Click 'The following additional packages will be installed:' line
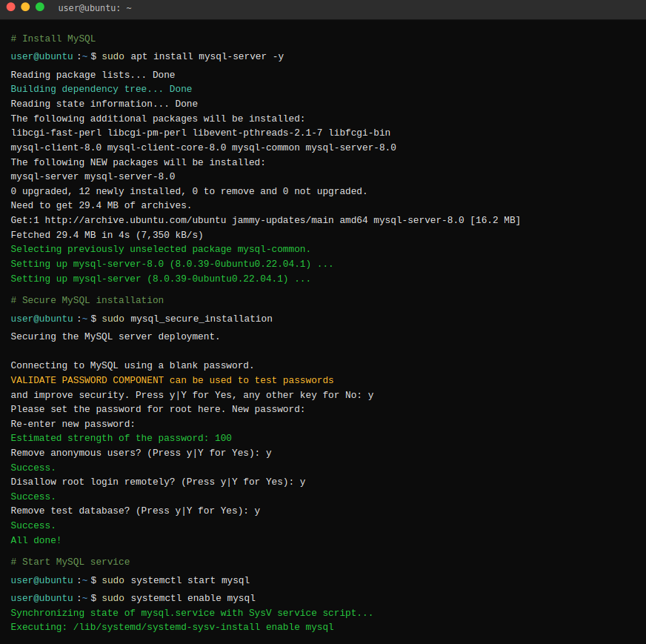The height and width of the screenshot is (644, 646). click(158, 119)
